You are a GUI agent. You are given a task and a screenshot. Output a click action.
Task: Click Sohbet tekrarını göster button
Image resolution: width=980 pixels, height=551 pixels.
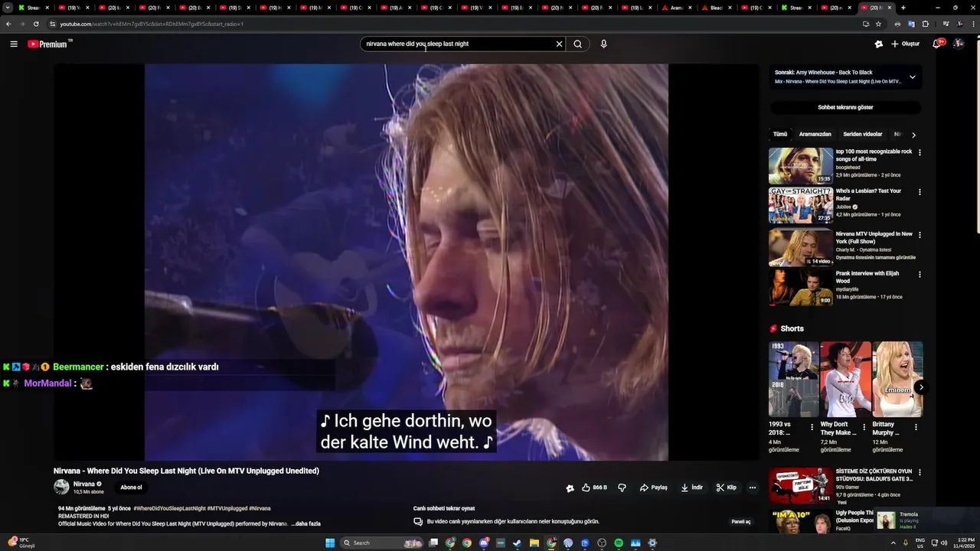coord(845,107)
